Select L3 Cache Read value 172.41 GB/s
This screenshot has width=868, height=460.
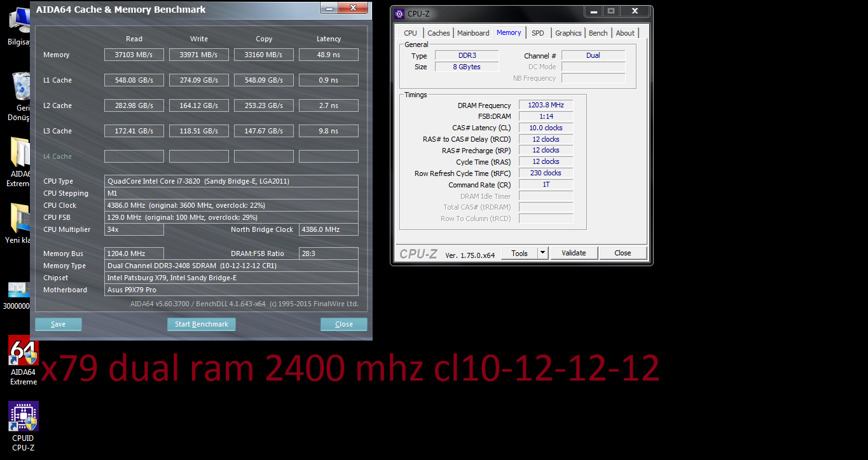[134, 131]
